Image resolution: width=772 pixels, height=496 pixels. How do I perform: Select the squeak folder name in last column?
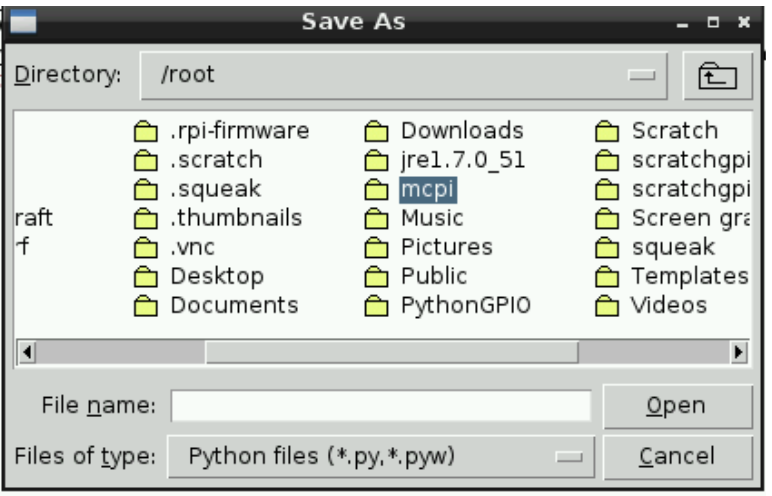click(673, 247)
